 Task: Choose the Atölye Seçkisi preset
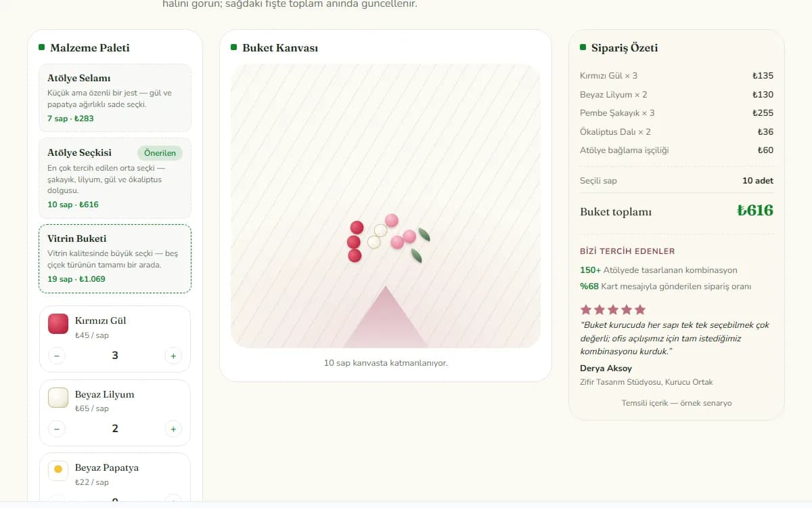[x=115, y=178]
